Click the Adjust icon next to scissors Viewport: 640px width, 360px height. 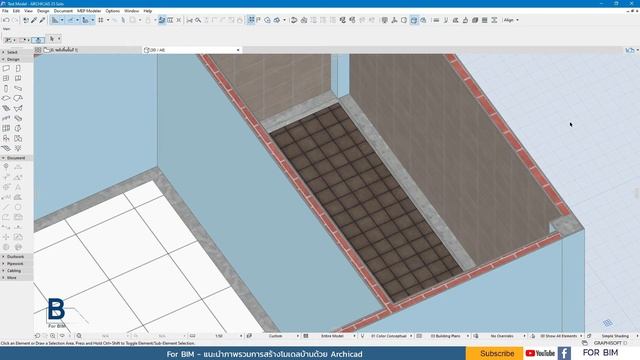(198, 20)
